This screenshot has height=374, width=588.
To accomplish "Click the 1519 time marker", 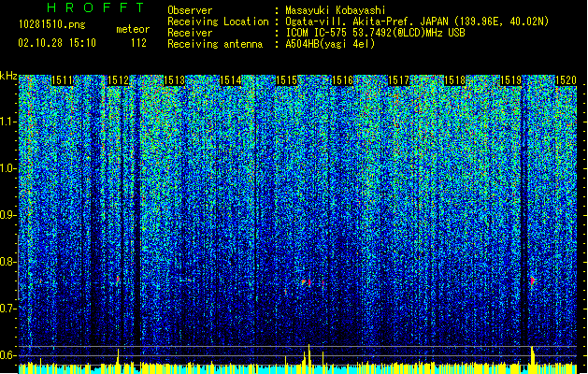I will coord(511,80).
